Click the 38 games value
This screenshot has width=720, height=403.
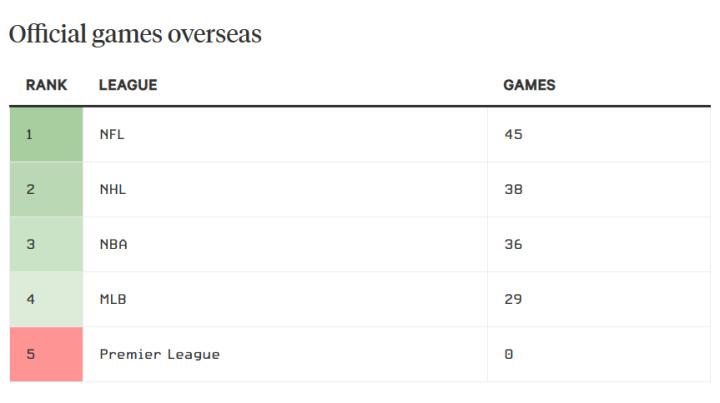tap(513, 190)
